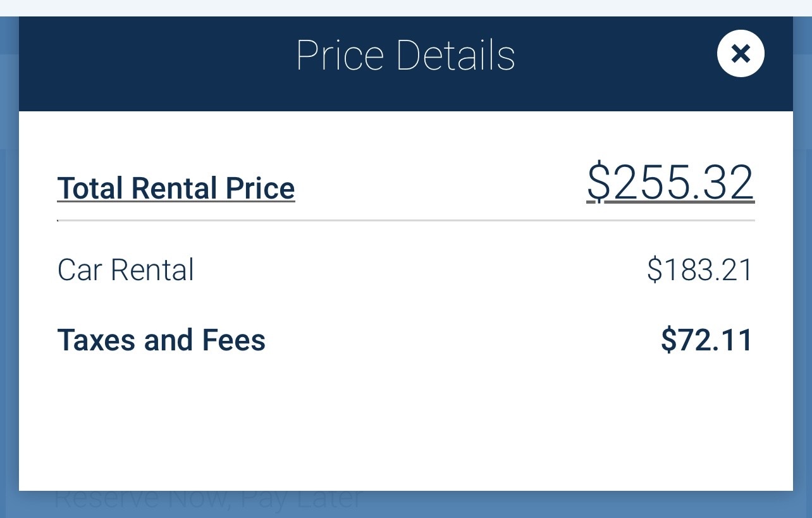Select the Car Rental label
This screenshot has height=518, width=812.
[x=125, y=270]
